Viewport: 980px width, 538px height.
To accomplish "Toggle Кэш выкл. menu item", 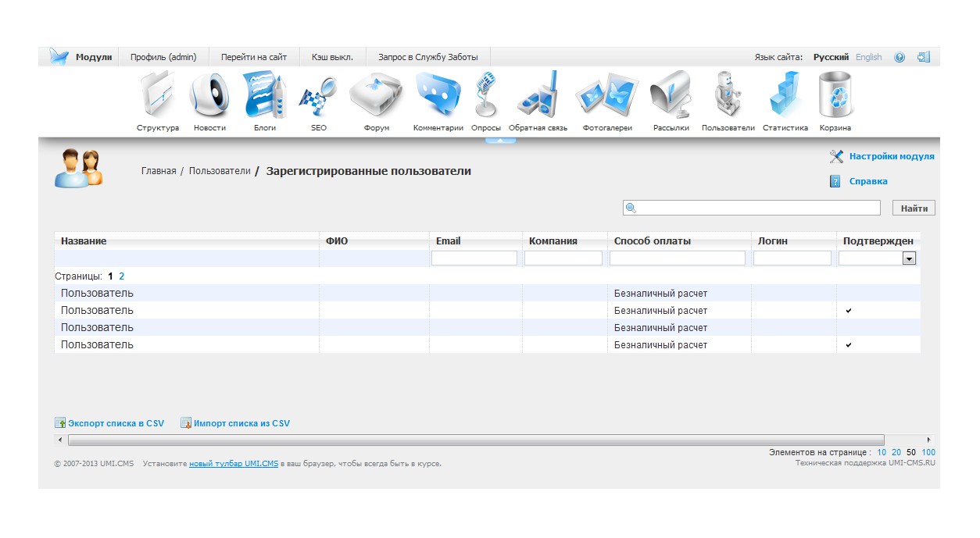I will tap(332, 57).
